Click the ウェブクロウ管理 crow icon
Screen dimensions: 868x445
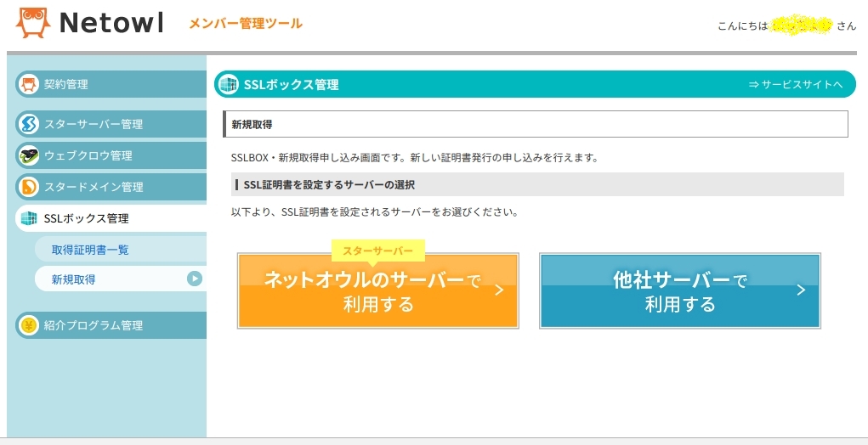coord(28,155)
